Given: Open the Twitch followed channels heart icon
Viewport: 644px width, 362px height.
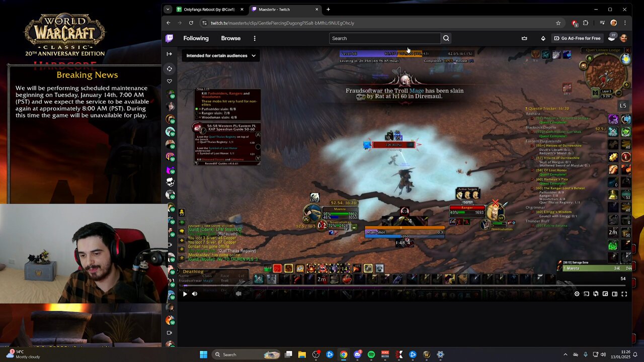Looking at the screenshot, I should click(x=169, y=81).
